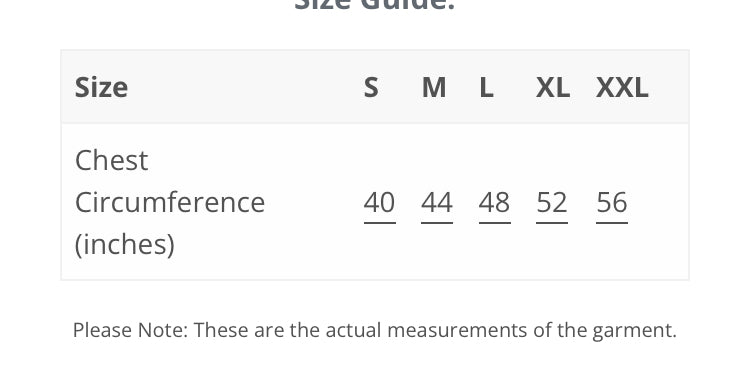
Task: Click the word Circumference in row label
Action: pyautogui.click(x=170, y=202)
